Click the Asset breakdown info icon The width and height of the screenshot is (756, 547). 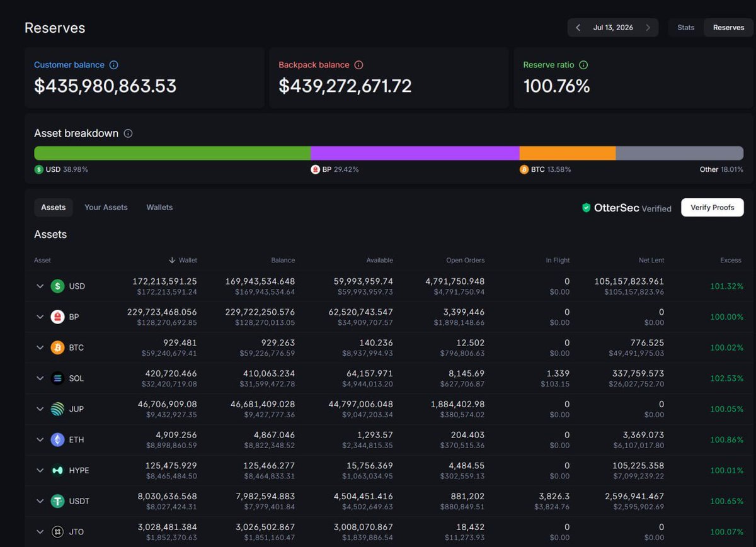[x=128, y=133]
